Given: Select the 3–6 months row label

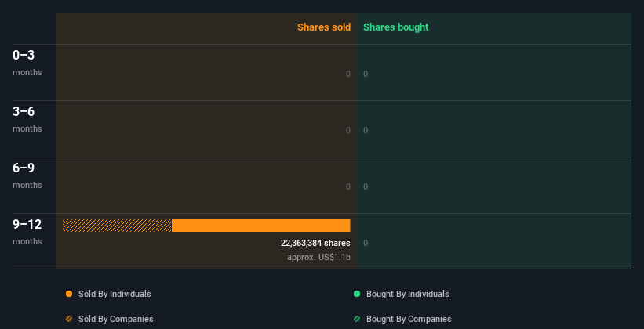Looking at the screenshot, I should coord(27,118).
